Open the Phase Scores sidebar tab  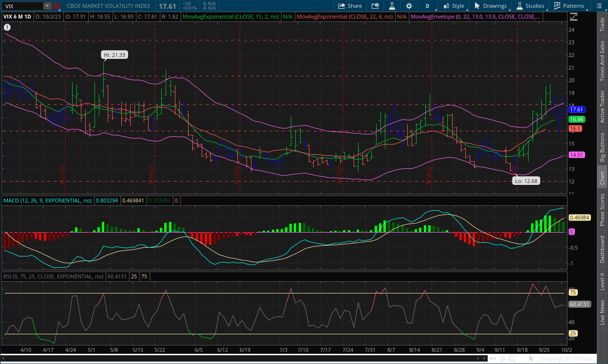click(x=602, y=209)
